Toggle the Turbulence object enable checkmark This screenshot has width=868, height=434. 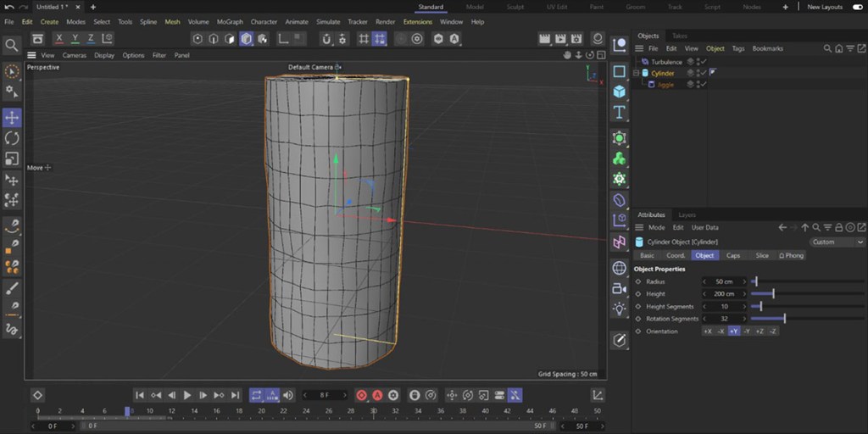704,62
